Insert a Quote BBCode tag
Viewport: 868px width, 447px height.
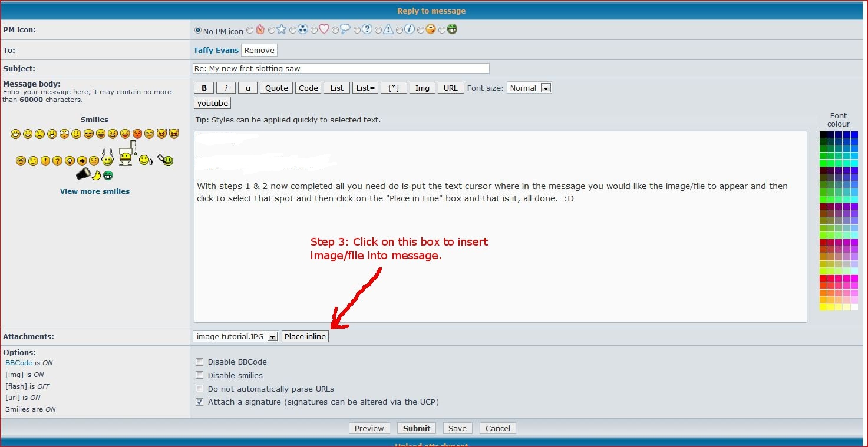click(276, 88)
